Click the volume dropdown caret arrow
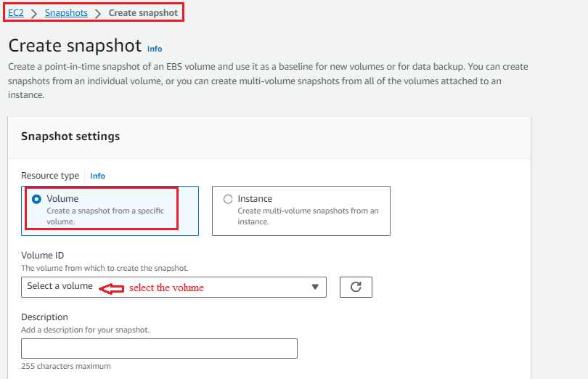The height and width of the screenshot is (379, 588). 315,287
